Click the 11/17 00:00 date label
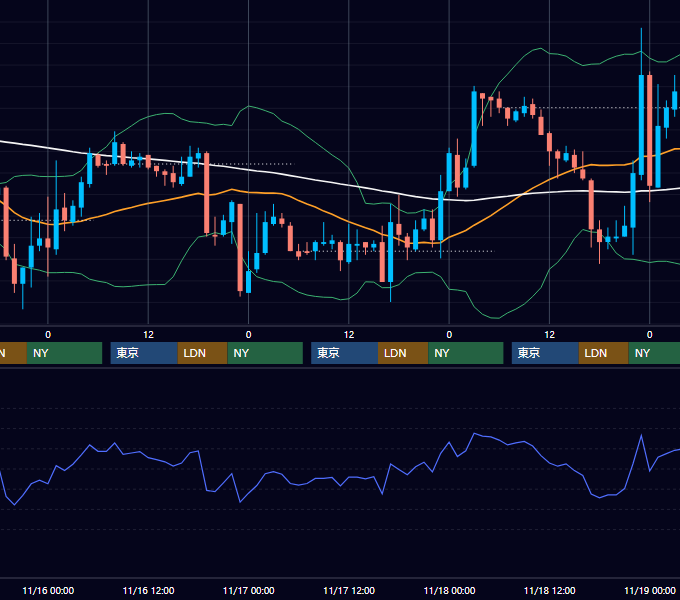This screenshot has height=600, width=680. click(248, 590)
